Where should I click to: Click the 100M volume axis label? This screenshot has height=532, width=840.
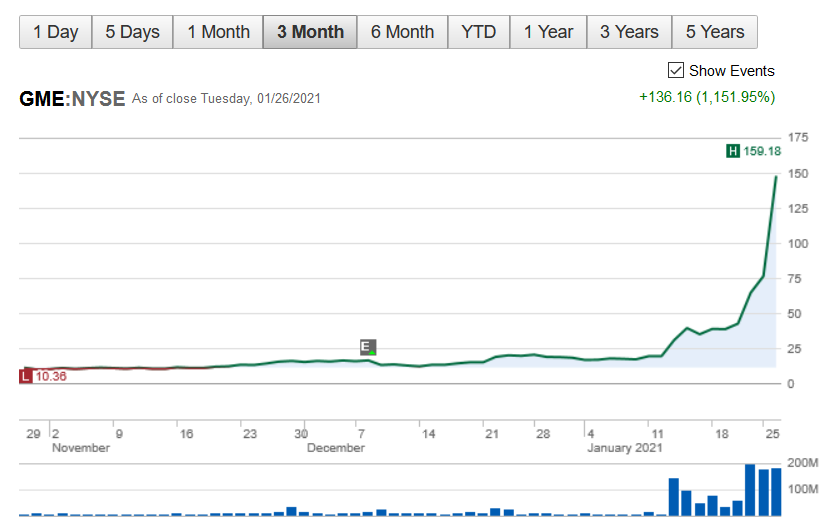(x=802, y=489)
